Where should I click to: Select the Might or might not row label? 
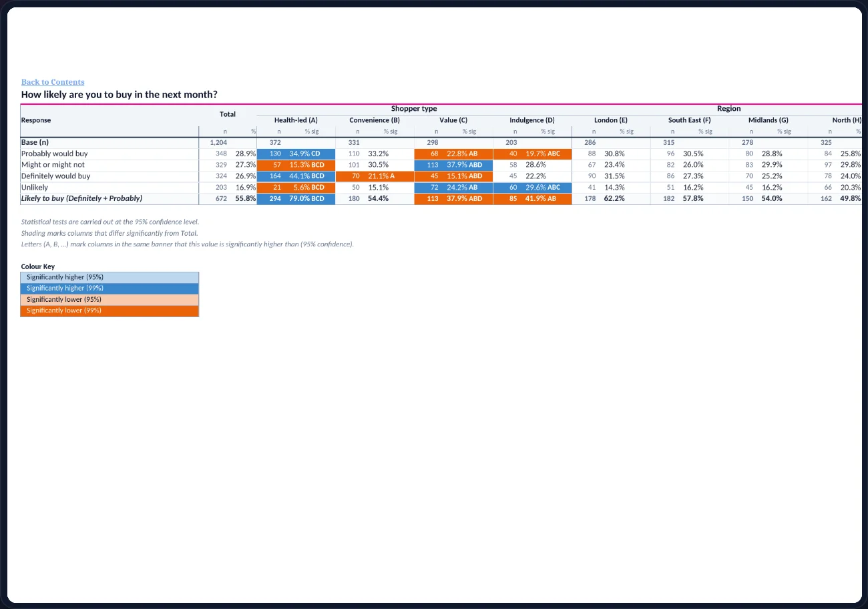tap(53, 165)
